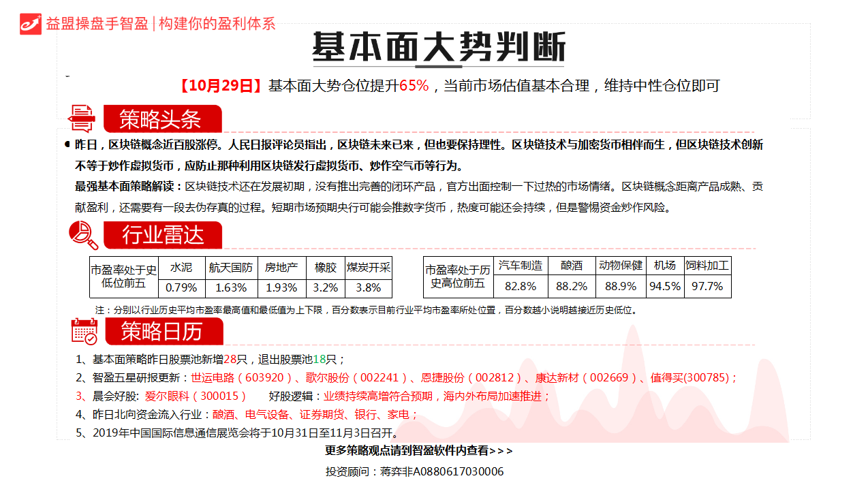Click the 更多策略观点请到智盈软件内查看 link

click(418, 451)
